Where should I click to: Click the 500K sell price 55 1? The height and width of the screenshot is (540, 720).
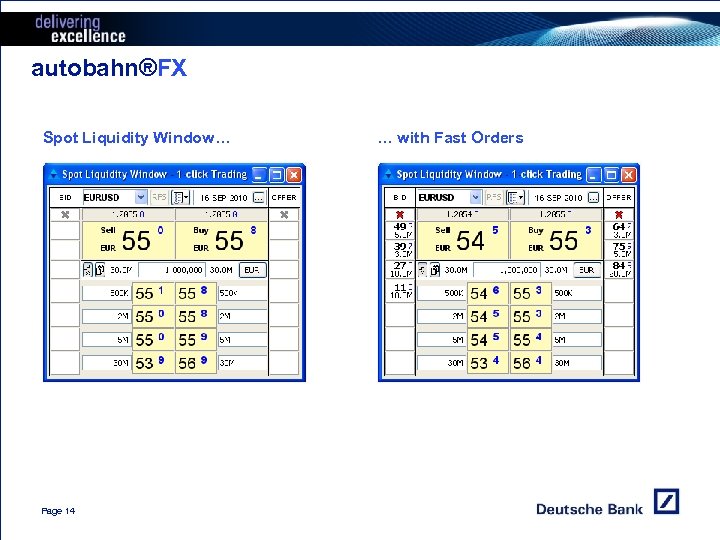[x=153, y=293]
